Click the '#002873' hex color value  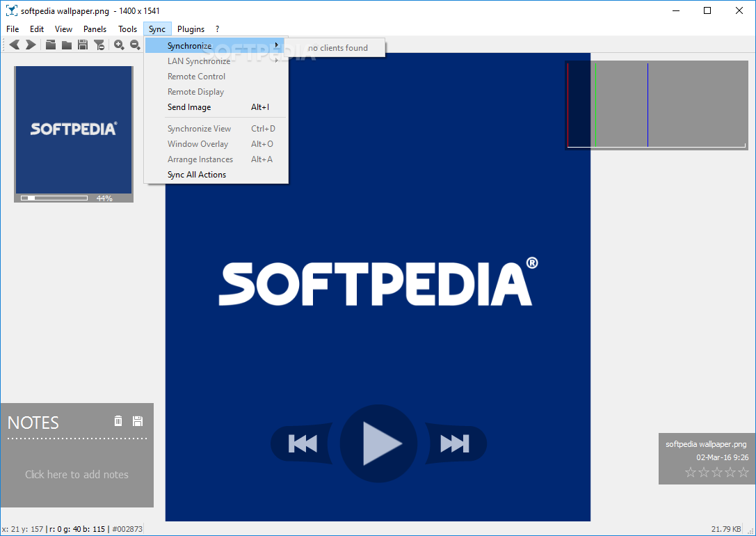(x=127, y=529)
